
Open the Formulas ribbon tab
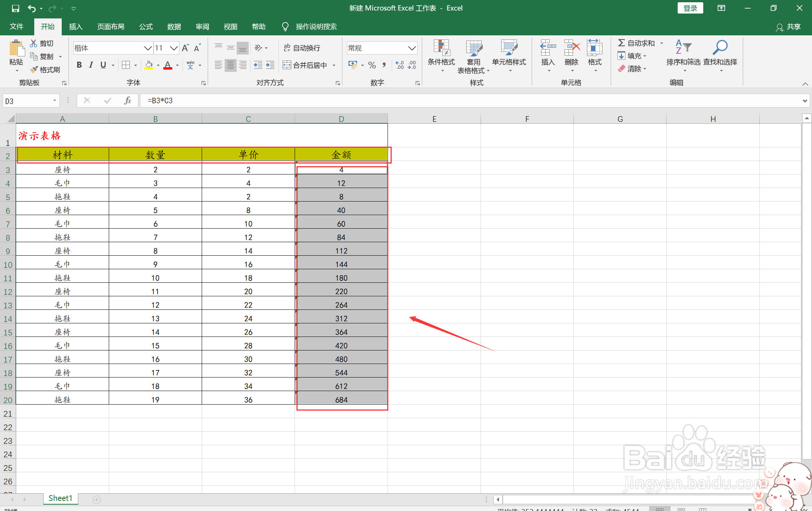146,27
